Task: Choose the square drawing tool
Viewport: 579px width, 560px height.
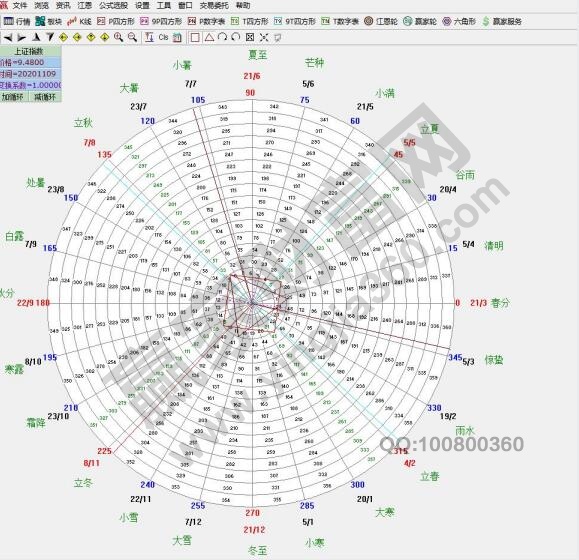Action: pyautogui.click(x=195, y=37)
